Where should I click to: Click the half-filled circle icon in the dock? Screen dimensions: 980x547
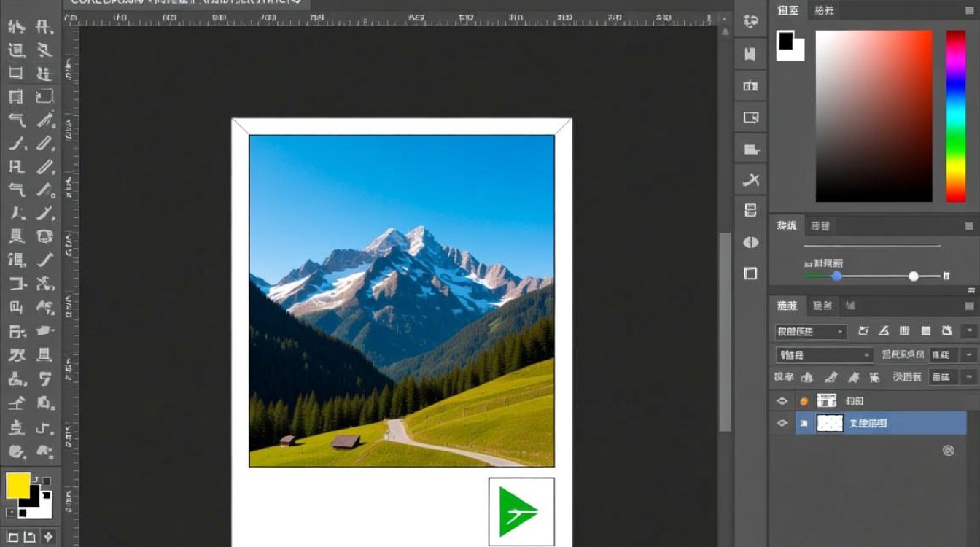(750, 242)
